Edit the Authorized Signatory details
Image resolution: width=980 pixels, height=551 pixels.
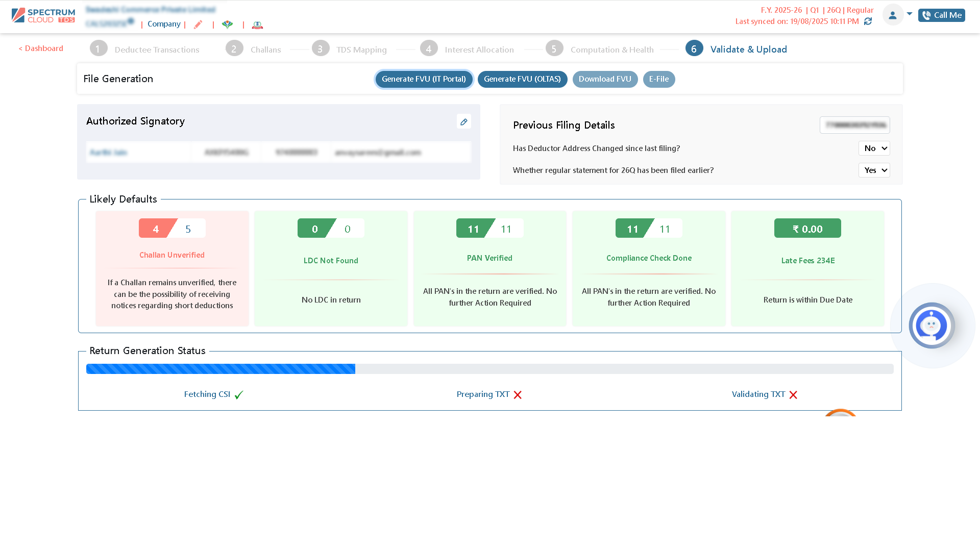(463, 122)
